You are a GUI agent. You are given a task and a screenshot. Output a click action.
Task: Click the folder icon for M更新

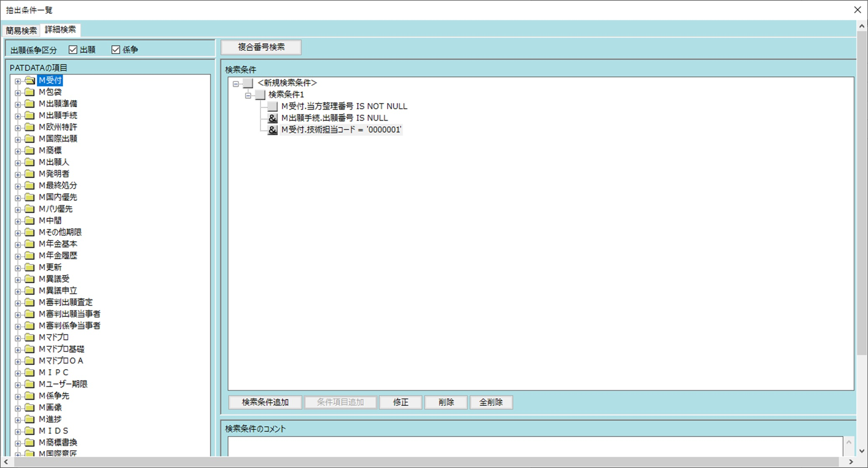pos(30,267)
